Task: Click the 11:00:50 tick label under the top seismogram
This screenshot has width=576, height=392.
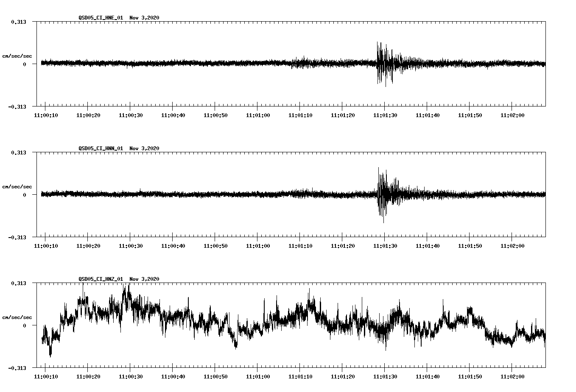Action: 216,114
